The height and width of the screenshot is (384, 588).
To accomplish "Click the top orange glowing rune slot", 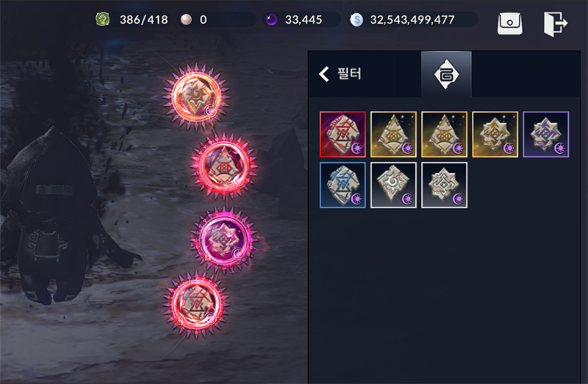I will click(x=196, y=97).
